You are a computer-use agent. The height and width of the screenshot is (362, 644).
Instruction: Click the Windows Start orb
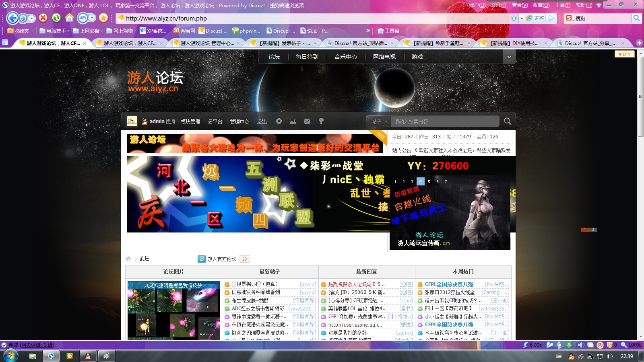tap(10, 356)
